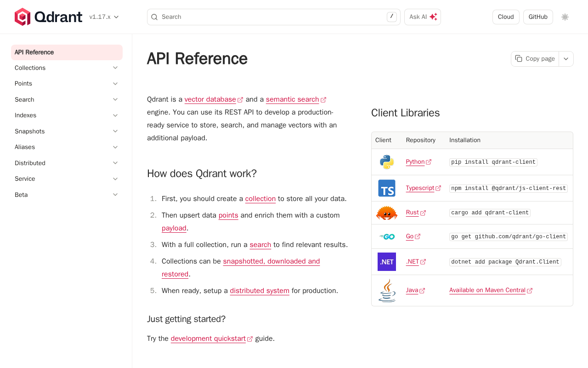The image size is (588, 368).
Task: Click the Java coffee cup icon
Action: click(387, 290)
